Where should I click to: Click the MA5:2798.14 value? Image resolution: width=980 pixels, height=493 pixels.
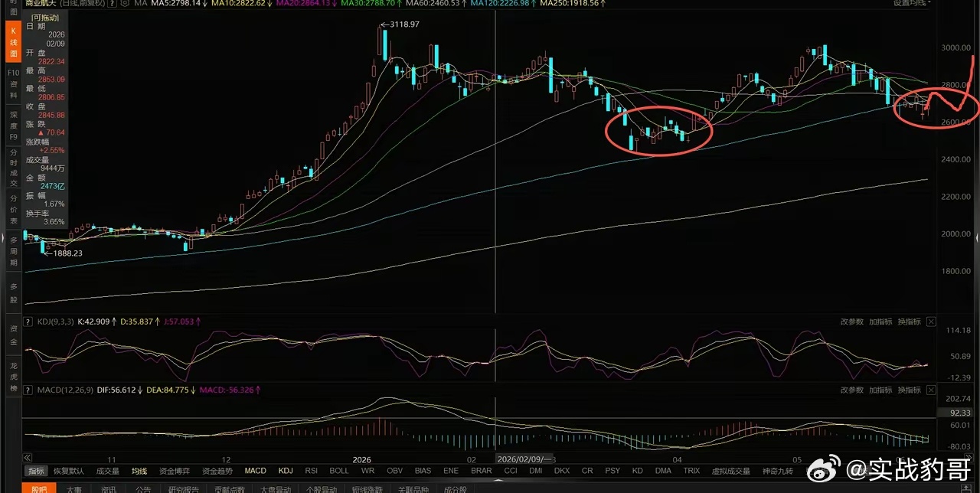coord(179,3)
